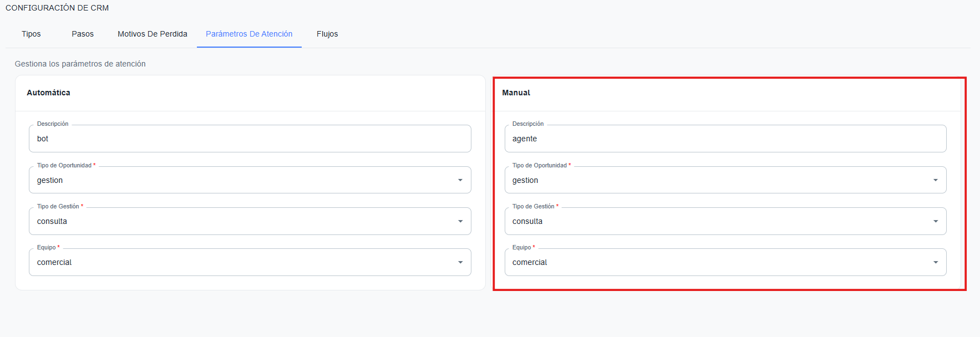Click the Automática card heading
The width and height of the screenshot is (980, 337).
point(48,93)
